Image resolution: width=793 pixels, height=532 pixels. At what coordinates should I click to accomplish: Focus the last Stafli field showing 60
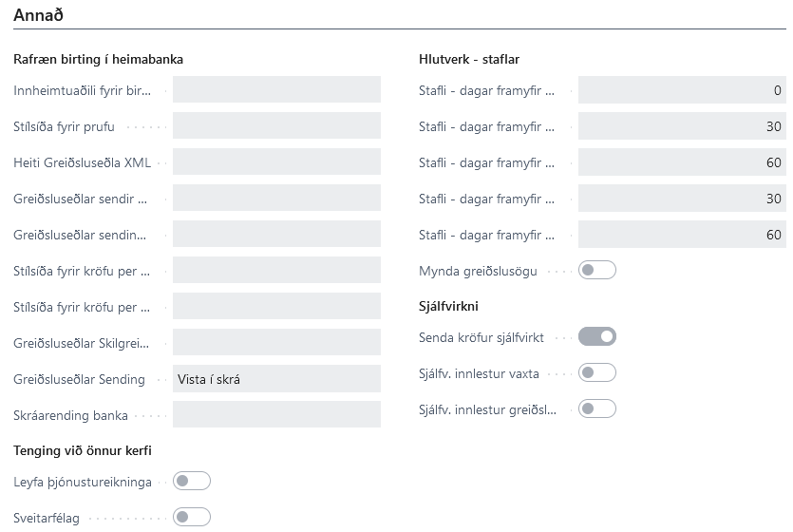pos(682,235)
